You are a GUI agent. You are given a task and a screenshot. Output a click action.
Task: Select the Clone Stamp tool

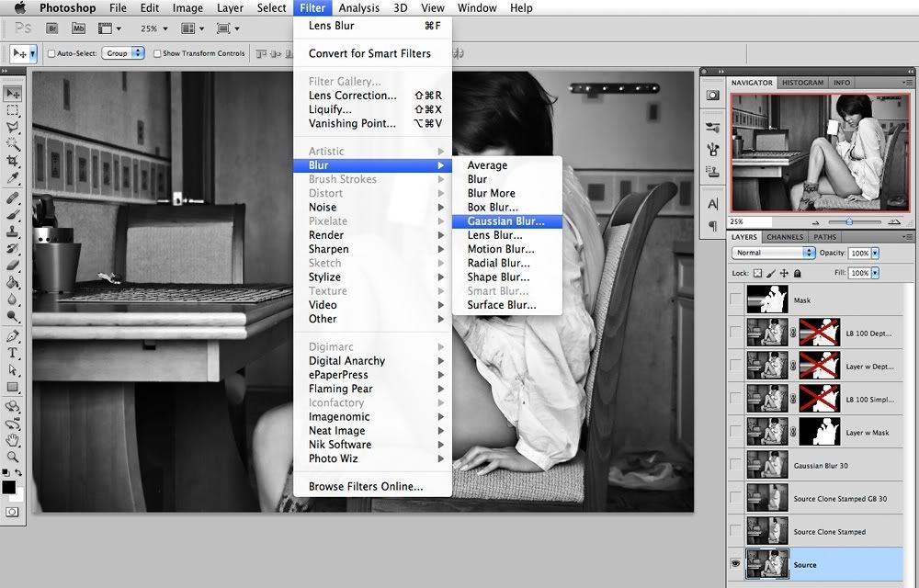click(12, 232)
